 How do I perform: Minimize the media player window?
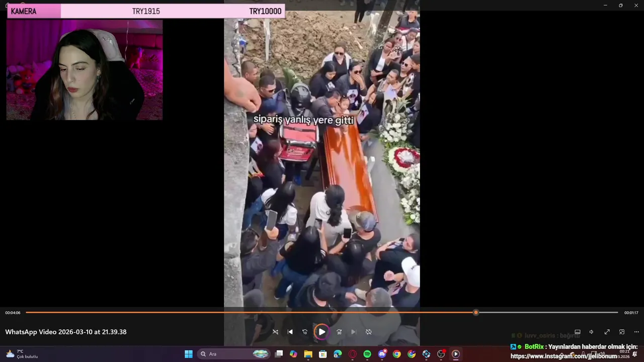tap(605, 5)
